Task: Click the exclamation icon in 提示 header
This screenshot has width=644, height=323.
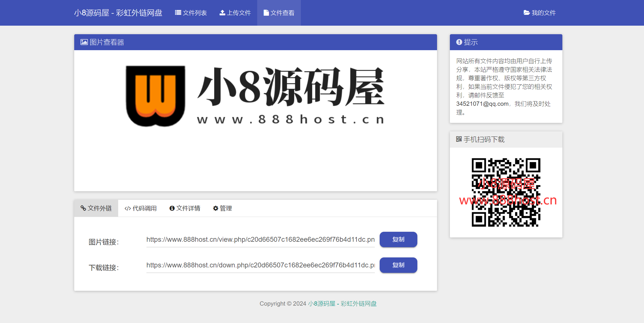Action: coord(459,42)
